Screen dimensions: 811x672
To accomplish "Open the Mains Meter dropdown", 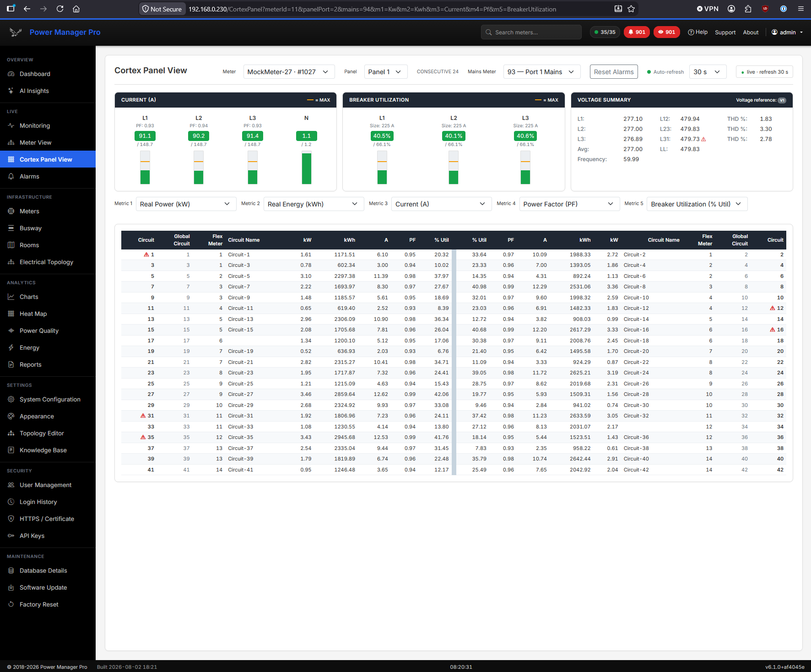I will [541, 72].
